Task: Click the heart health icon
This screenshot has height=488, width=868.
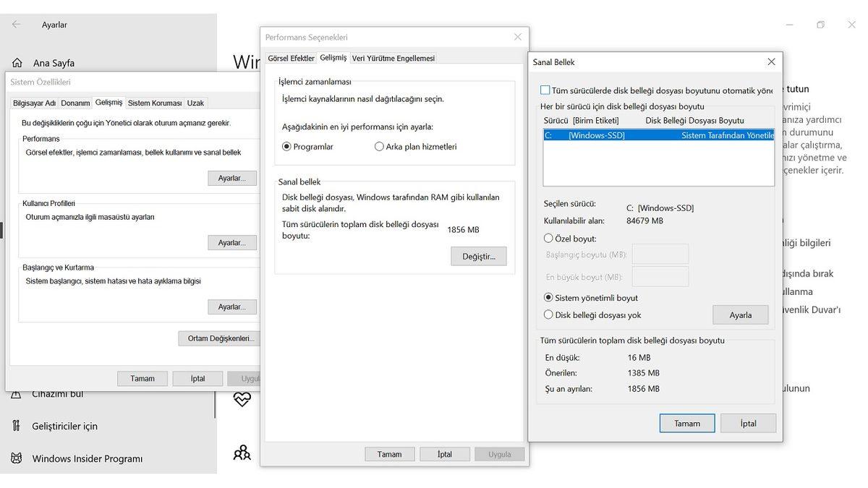Action: (x=242, y=399)
